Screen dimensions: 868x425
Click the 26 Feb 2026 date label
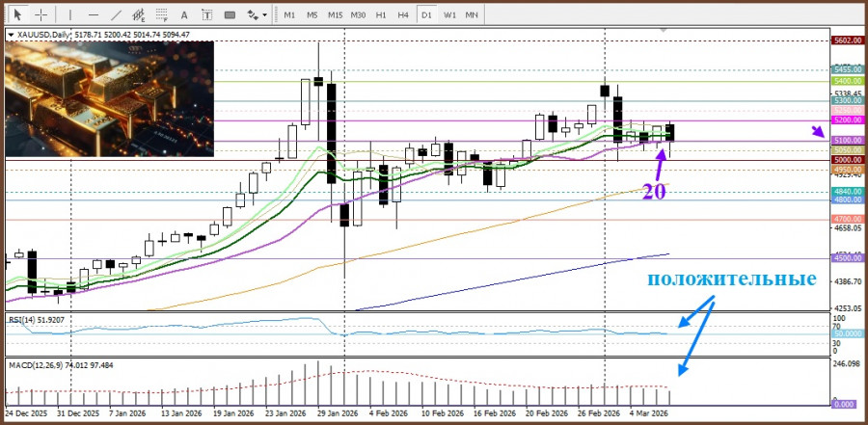(x=600, y=414)
